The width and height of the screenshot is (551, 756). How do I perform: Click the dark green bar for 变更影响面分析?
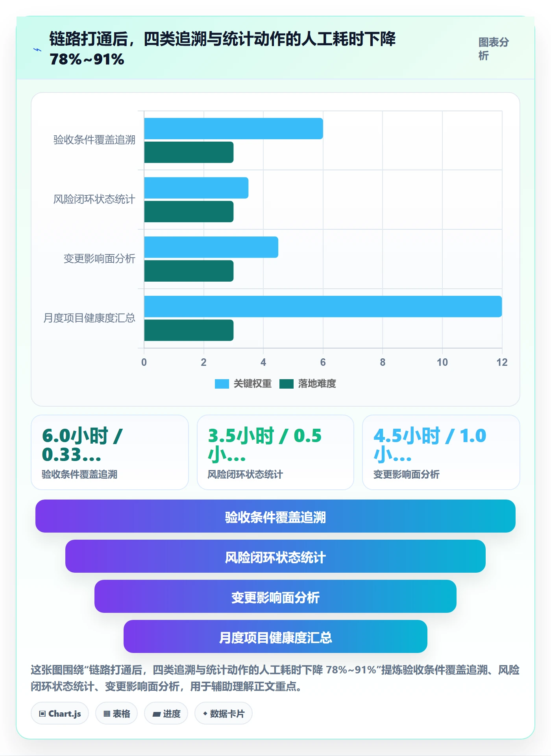coord(189,271)
